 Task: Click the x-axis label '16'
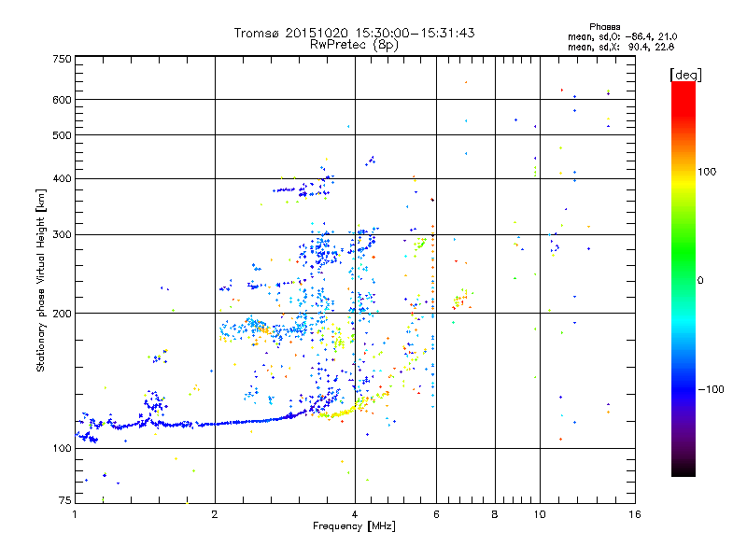click(x=635, y=514)
